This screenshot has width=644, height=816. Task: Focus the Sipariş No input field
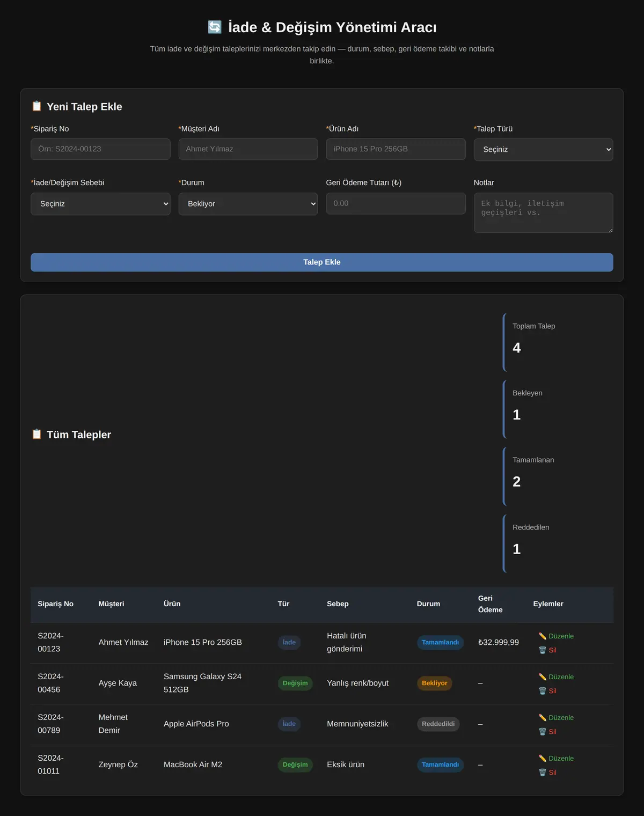(100, 149)
